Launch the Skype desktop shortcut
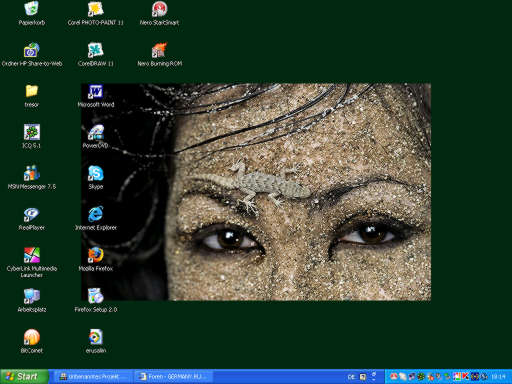Image resolution: width=512 pixels, height=384 pixels. [x=95, y=173]
